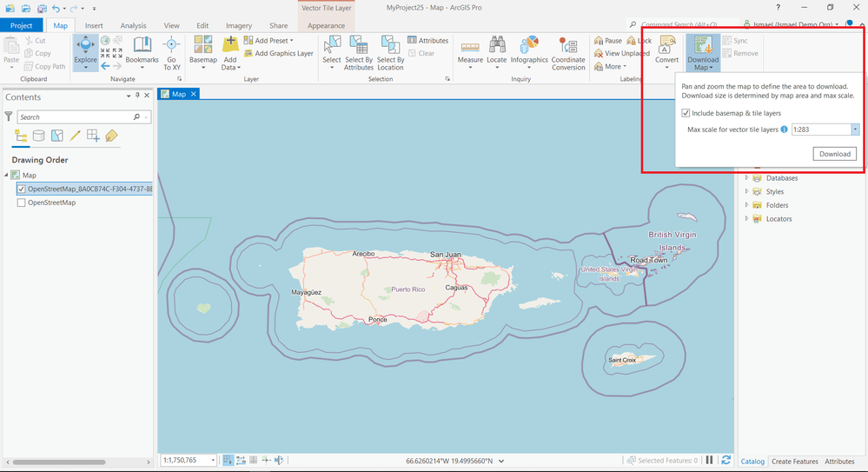Click the Download button
The image size is (868, 472).
click(x=835, y=154)
